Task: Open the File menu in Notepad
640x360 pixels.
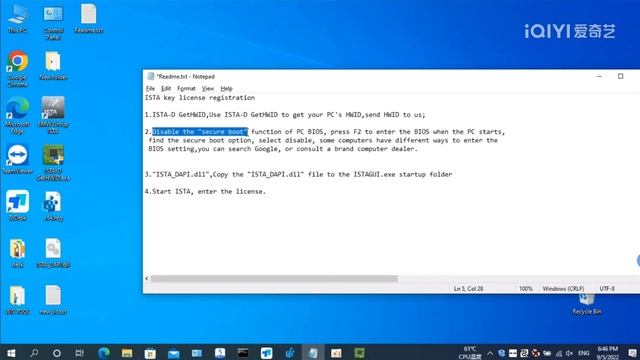Action: click(150, 89)
